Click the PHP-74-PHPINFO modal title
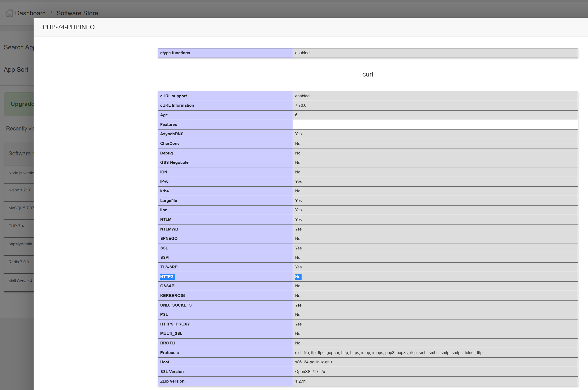 pos(68,27)
